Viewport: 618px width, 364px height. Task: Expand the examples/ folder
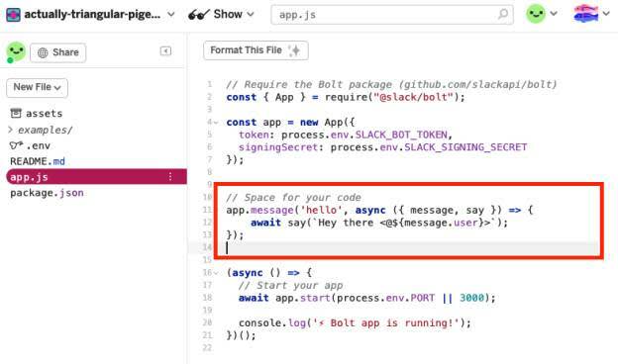[x=41, y=130]
